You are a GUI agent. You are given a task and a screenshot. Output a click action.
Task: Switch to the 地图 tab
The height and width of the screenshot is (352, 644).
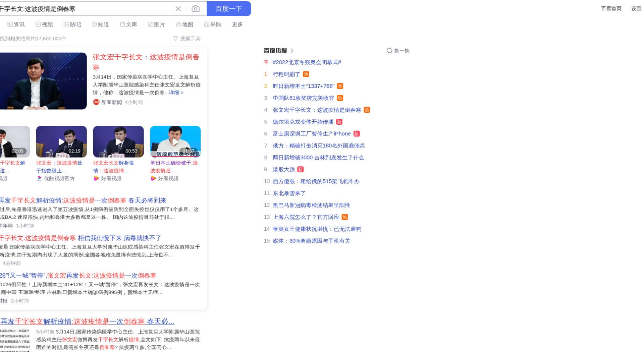(x=184, y=24)
